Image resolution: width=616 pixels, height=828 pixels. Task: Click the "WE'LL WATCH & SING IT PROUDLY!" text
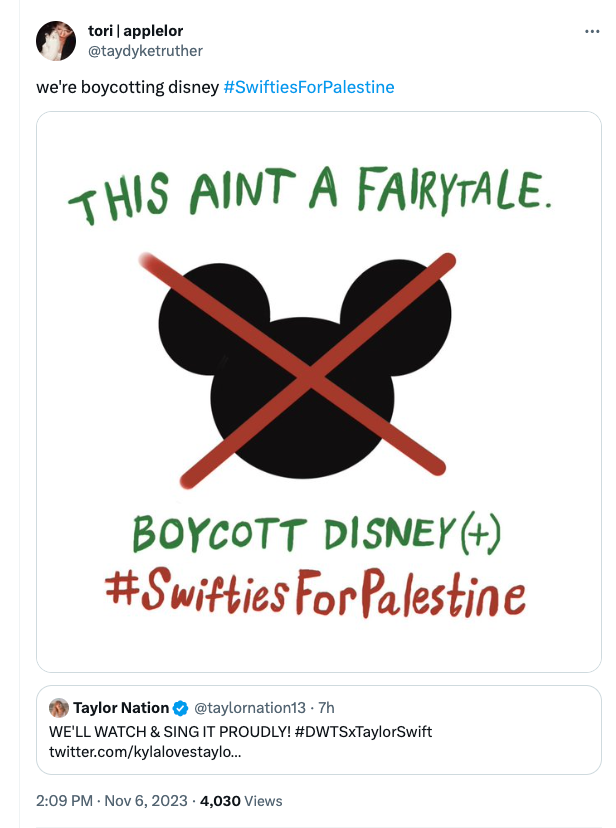point(170,731)
